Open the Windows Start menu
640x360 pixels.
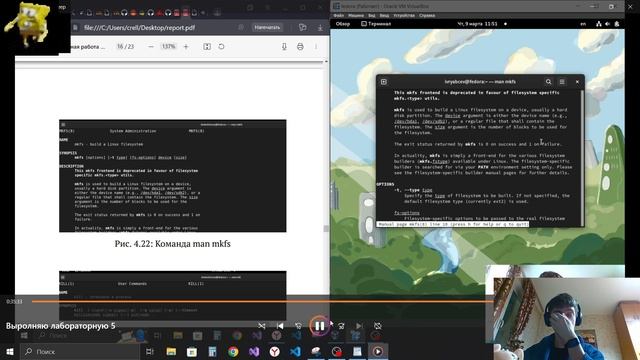pyautogui.click(x=10, y=351)
